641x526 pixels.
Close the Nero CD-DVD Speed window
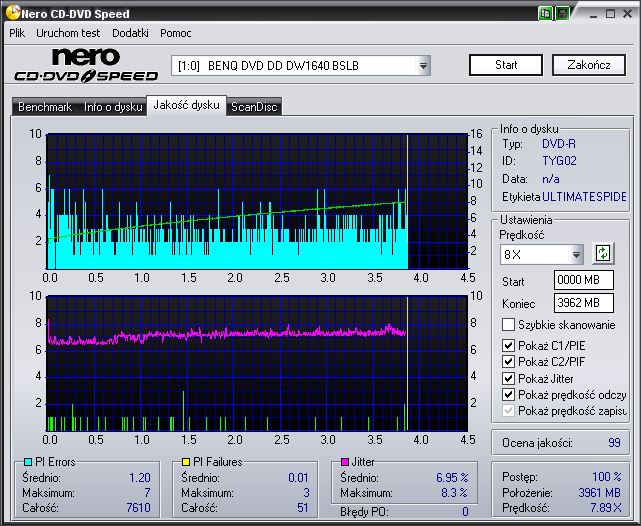point(628,14)
